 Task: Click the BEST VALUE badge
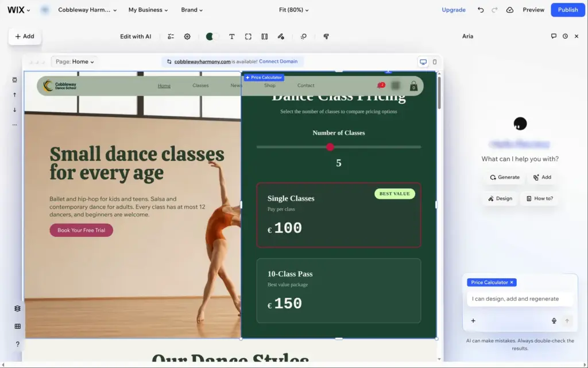coord(394,194)
